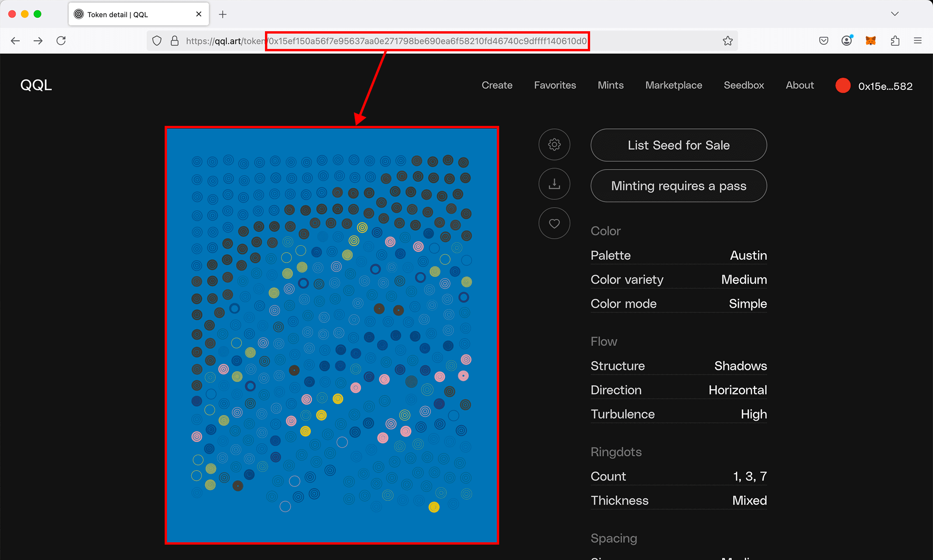Click the Firefox account profile icon

click(847, 41)
